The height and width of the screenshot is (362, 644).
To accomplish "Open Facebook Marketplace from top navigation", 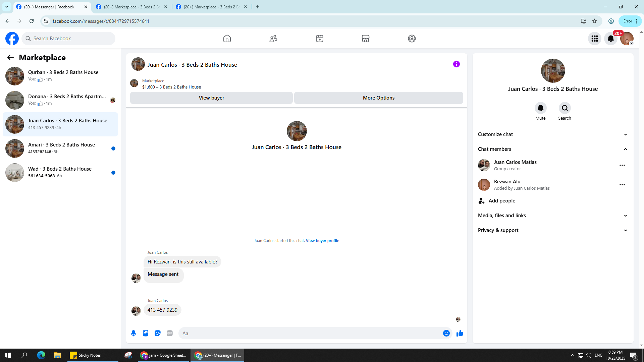I will 365,39.
